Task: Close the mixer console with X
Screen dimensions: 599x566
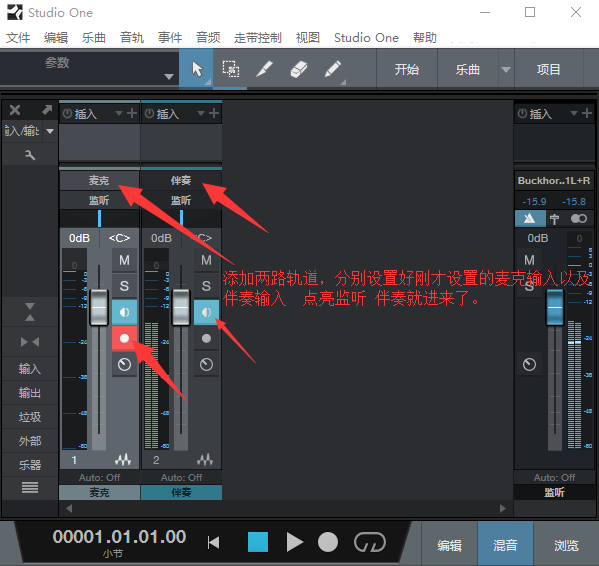Action: pos(15,110)
